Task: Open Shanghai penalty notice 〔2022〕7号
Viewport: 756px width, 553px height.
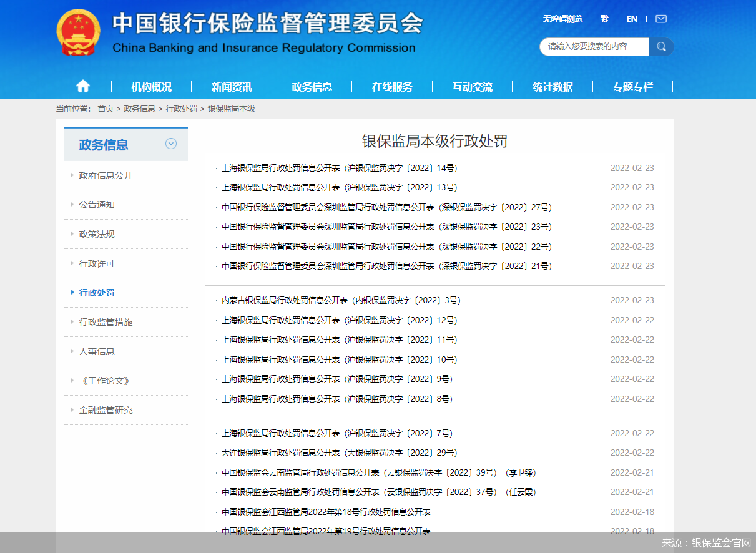Action: pyautogui.click(x=337, y=433)
